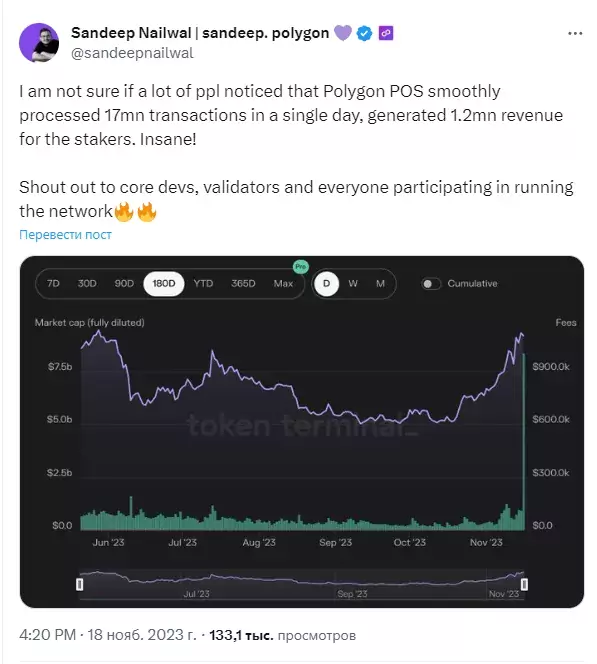Image resolution: width=597 pixels, height=664 pixels.
Task: Open the @sandeepnailwal handle link
Action: [132, 53]
